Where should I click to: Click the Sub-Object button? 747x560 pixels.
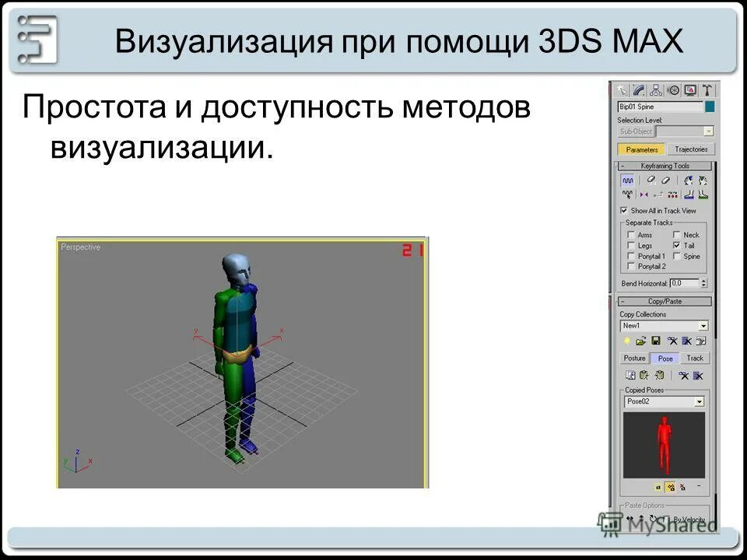coord(636,131)
